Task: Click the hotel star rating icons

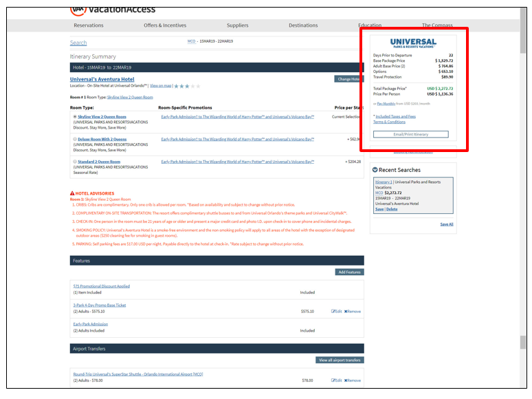Action: (187, 86)
